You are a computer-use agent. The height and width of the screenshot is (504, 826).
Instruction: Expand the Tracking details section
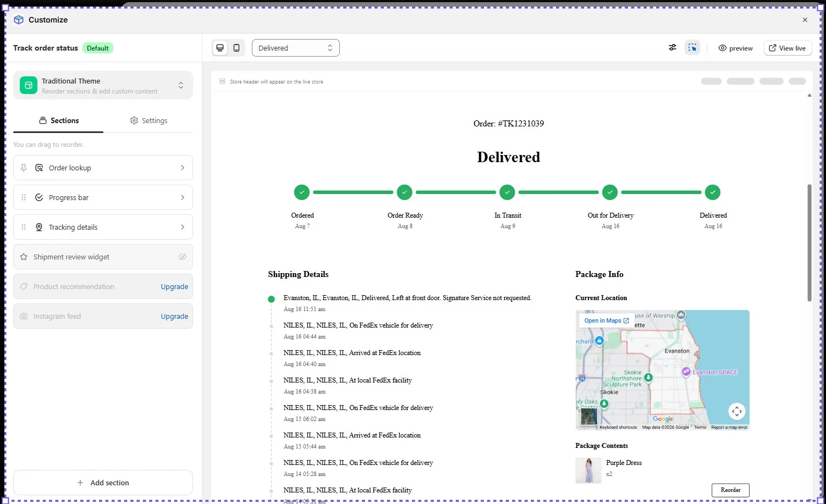[x=103, y=227]
